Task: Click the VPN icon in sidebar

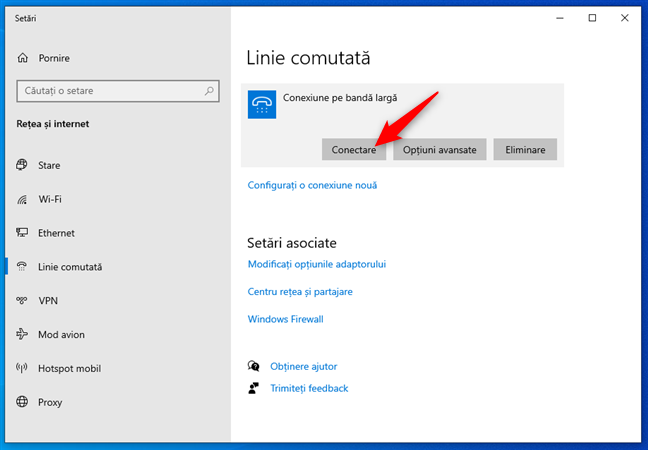Action: click(x=22, y=300)
